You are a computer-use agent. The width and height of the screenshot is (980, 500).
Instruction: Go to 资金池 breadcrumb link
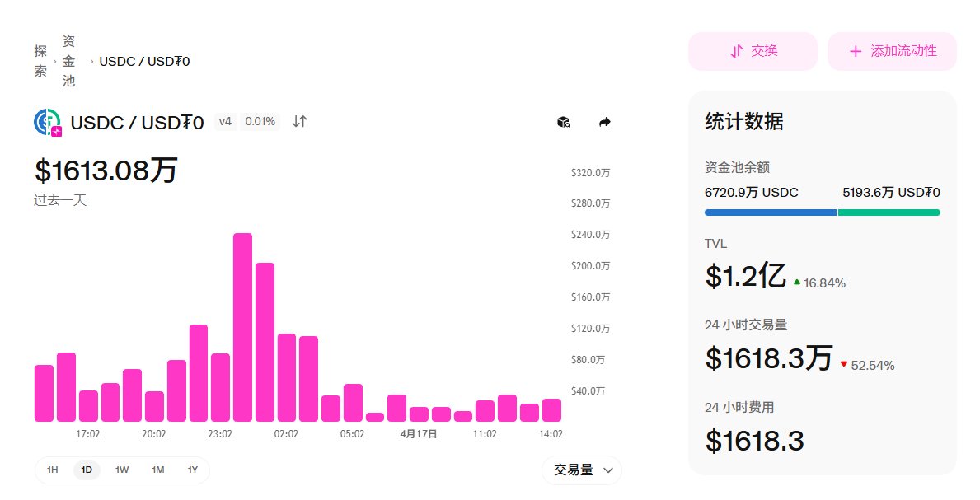tap(68, 61)
